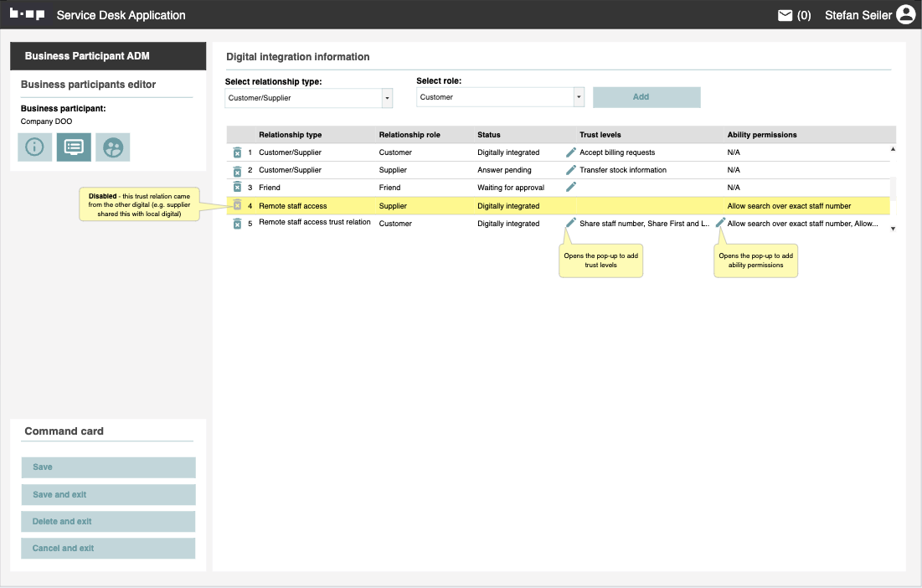
Task: Open the business participant info icon
Action: point(34,147)
